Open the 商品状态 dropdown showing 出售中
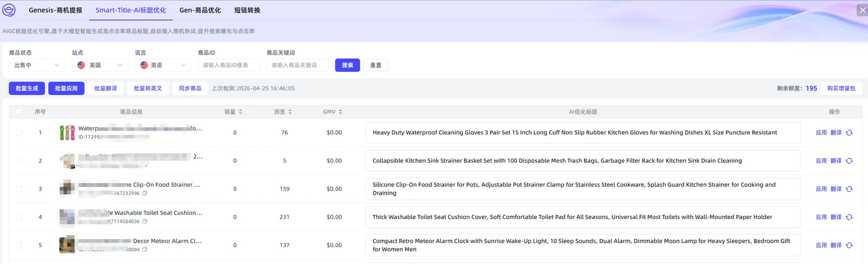Viewport: 868px width, 264px height. pyautogui.click(x=37, y=65)
